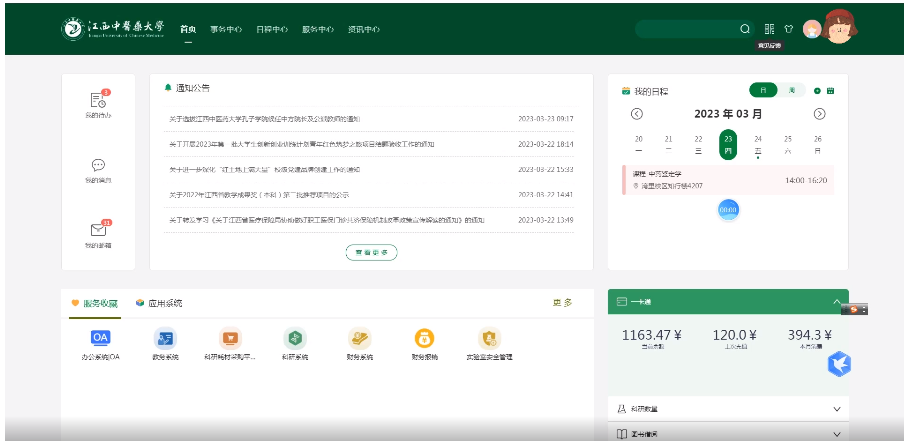This screenshot has width=904, height=441.
Task: Open the 我的消息 chat bubble icon
Action: point(99,165)
